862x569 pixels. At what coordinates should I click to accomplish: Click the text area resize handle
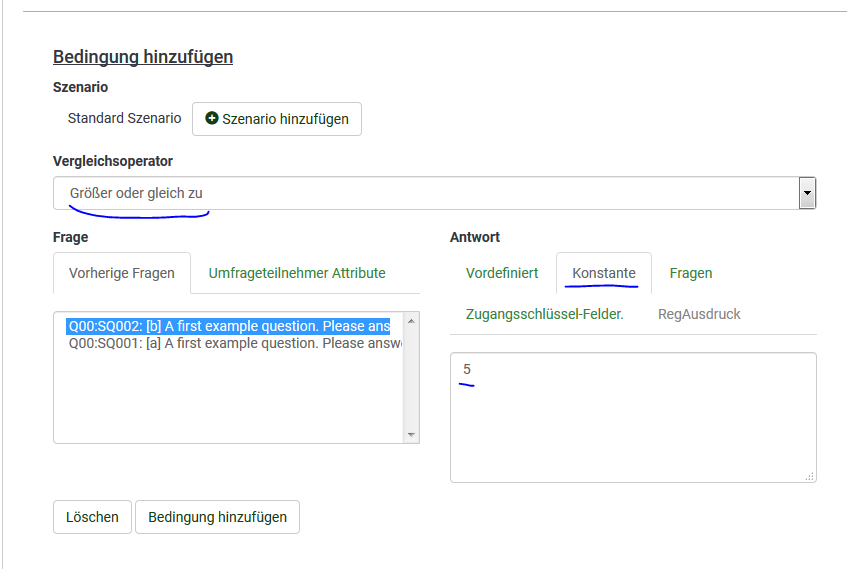[810, 476]
